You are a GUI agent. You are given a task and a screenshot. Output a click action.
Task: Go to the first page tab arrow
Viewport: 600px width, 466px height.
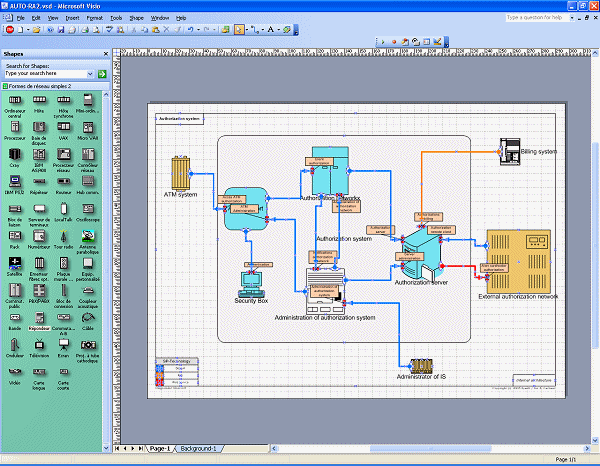pos(117,448)
